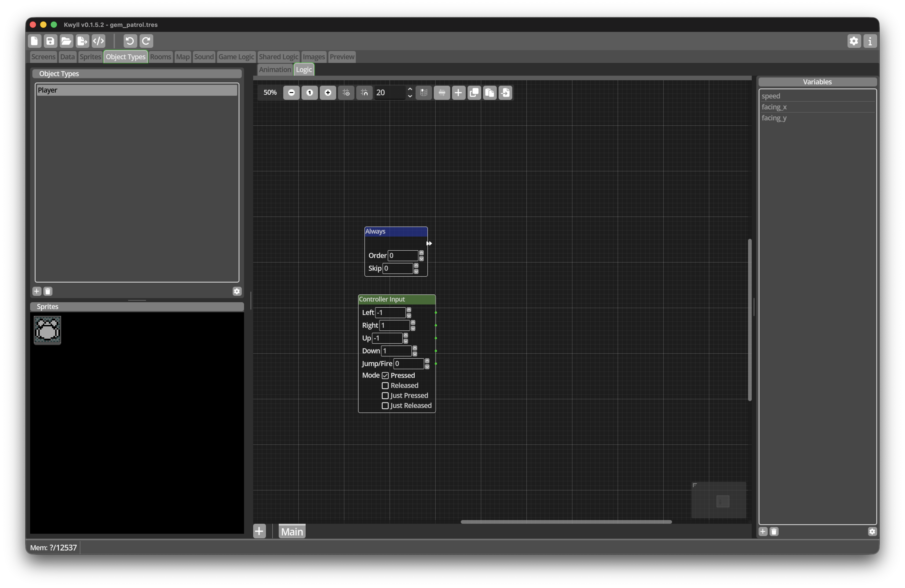905x588 pixels.
Task: Switch to the Data tab
Action: pyautogui.click(x=67, y=57)
